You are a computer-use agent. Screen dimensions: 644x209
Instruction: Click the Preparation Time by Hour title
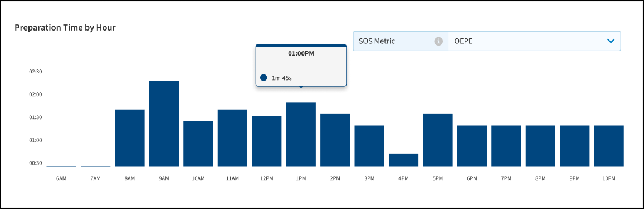(65, 28)
